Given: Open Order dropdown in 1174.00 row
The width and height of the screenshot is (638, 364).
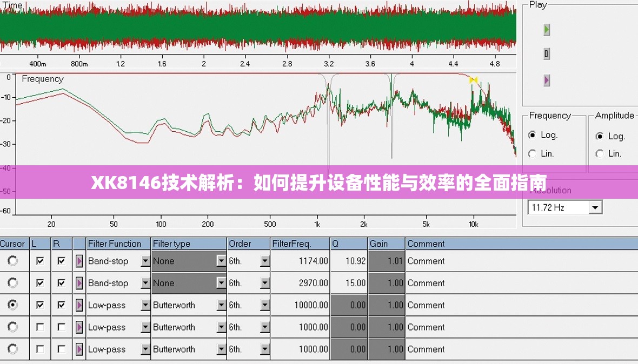Looking at the screenshot, I should [265, 261].
